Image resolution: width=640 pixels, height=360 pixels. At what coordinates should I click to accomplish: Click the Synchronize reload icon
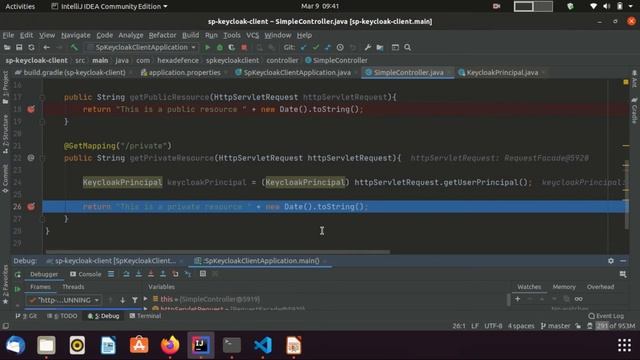point(31,47)
